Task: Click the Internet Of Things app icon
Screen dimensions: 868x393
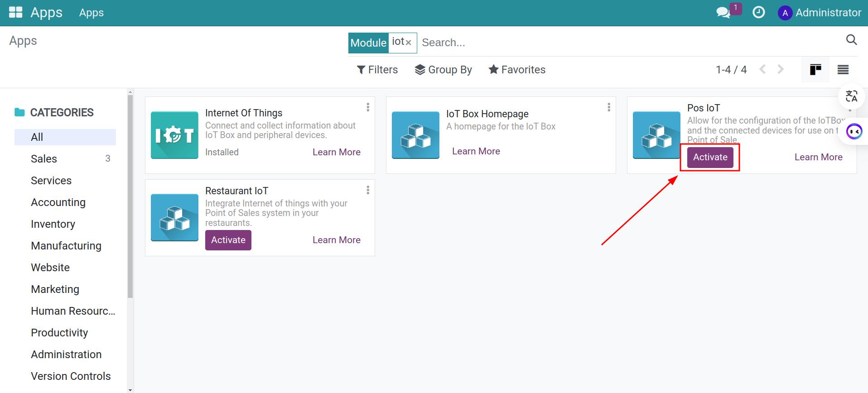Action: click(174, 135)
